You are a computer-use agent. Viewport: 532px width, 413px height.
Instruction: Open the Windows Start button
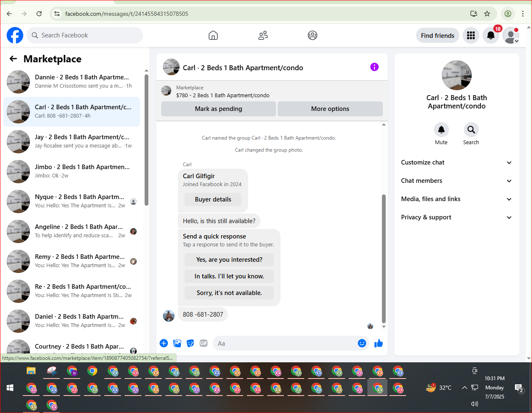pyautogui.click(x=10, y=388)
